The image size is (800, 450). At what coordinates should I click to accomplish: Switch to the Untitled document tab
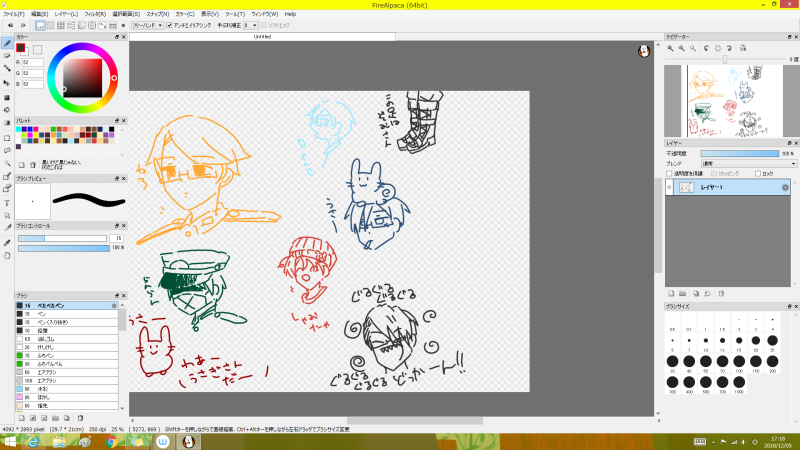pos(262,37)
